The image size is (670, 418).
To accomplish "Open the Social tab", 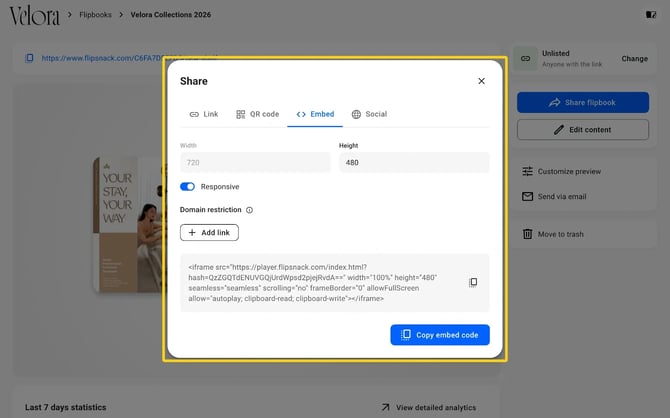I will click(x=369, y=114).
